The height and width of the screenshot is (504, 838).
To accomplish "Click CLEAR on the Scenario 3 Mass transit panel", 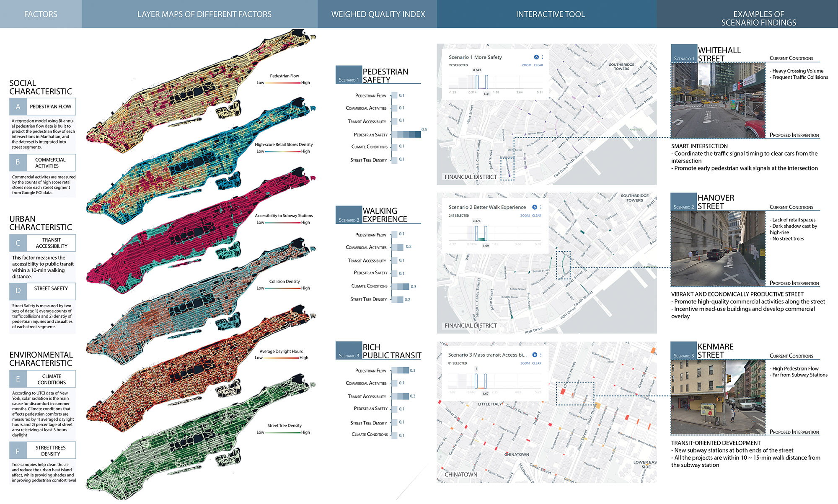I will point(537,363).
